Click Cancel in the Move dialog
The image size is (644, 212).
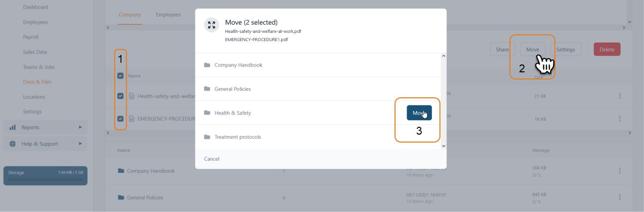tap(212, 159)
